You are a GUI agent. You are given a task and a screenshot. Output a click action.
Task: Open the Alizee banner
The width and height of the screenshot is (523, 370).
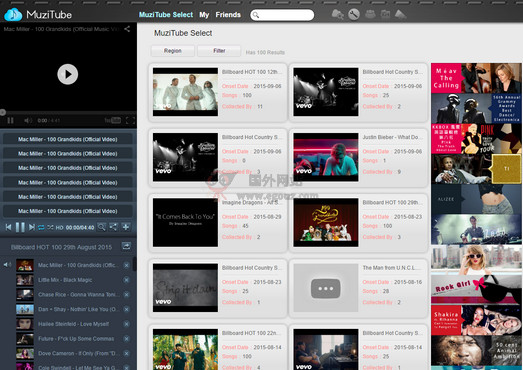pos(476,200)
